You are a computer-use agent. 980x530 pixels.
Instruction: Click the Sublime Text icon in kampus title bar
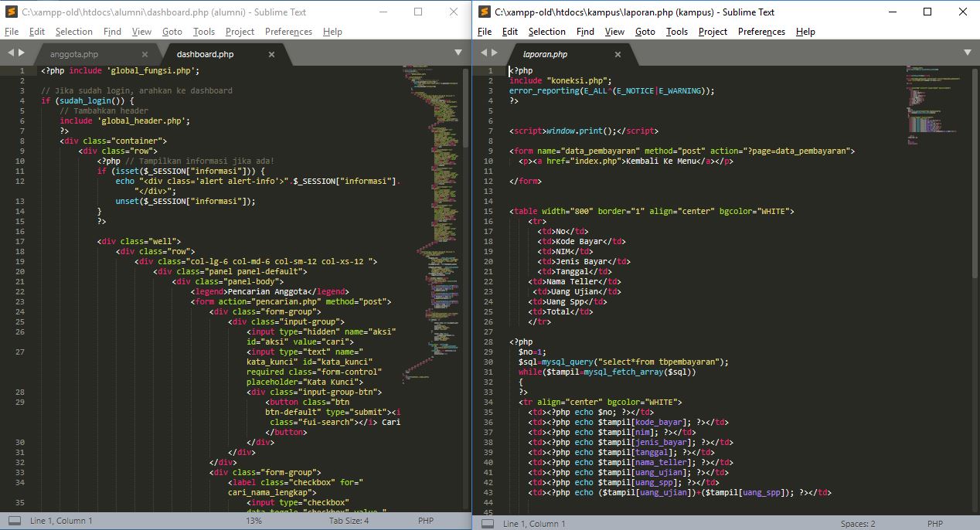point(484,12)
